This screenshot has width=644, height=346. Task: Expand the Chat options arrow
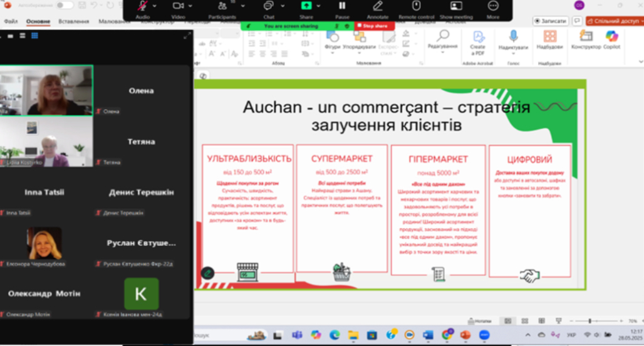click(x=283, y=6)
